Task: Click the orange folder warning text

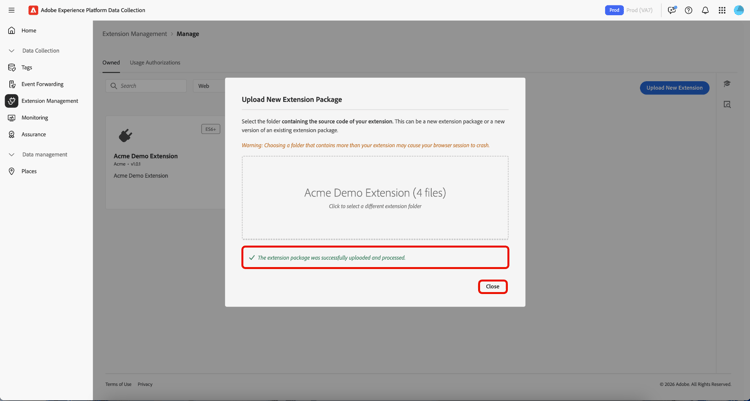Action: (x=365, y=145)
